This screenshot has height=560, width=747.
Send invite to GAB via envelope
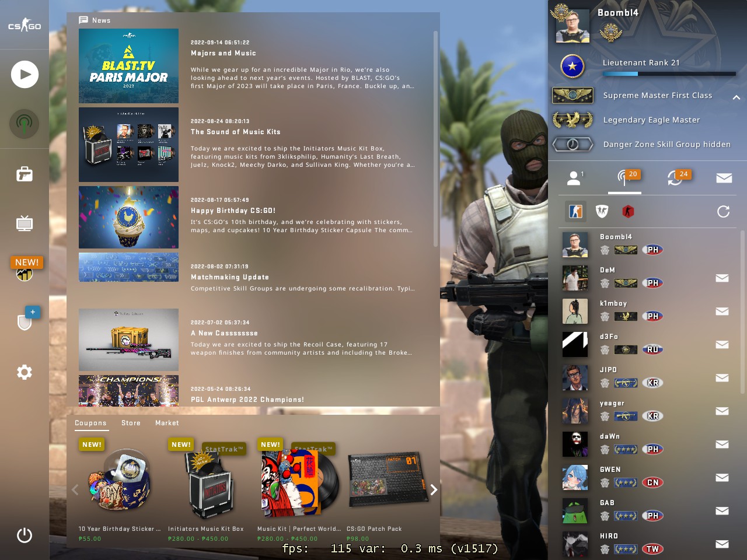tap(722, 511)
